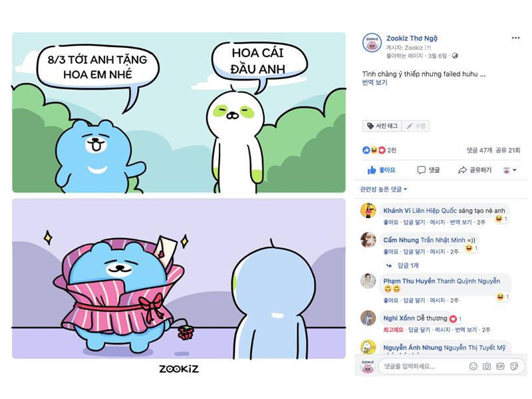Open the 관련성 높은 댓글 sort dropdown

tap(384, 189)
